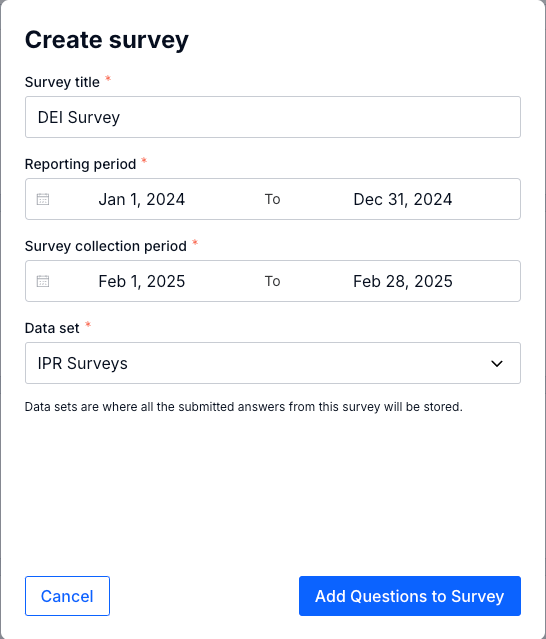Click the "To" separator in Reporting period
This screenshot has width=546, height=639.
tap(273, 199)
